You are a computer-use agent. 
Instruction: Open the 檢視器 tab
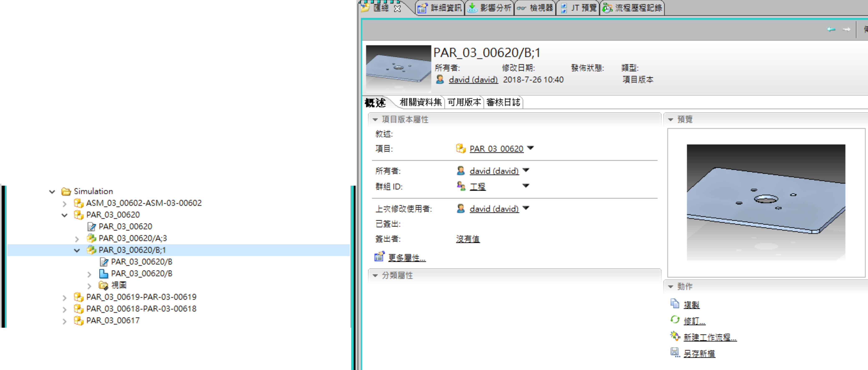[535, 8]
